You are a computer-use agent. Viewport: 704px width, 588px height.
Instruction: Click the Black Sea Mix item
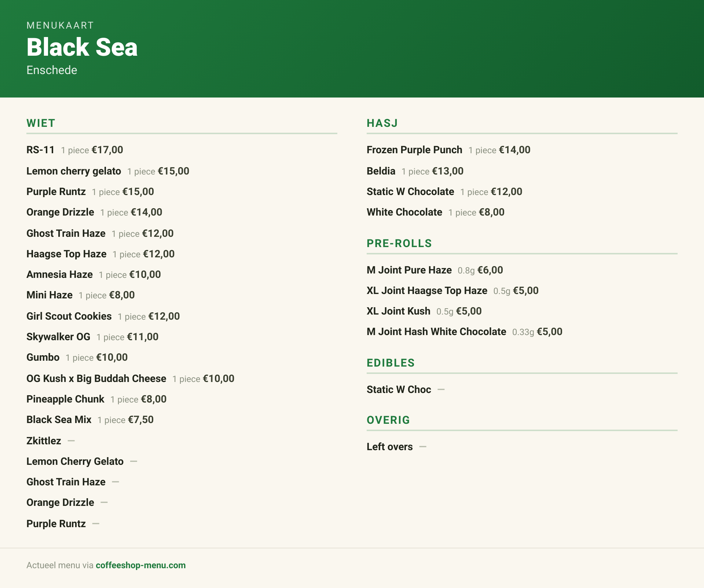[x=90, y=420]
